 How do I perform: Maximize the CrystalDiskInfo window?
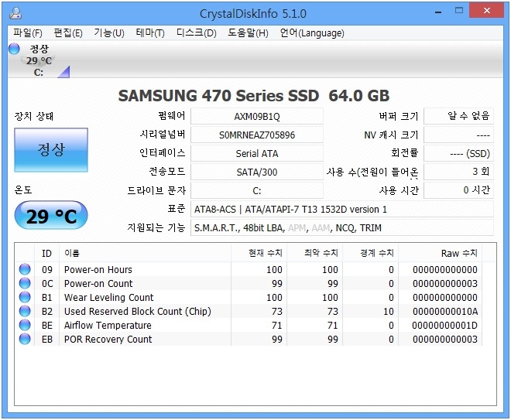pos(459,11)
